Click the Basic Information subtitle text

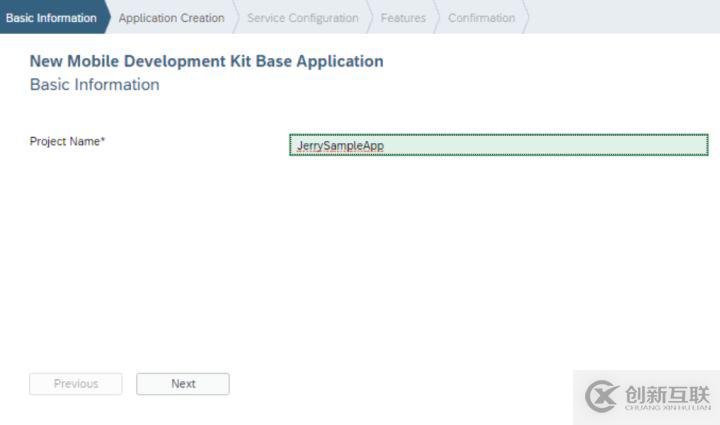point(94,85)
